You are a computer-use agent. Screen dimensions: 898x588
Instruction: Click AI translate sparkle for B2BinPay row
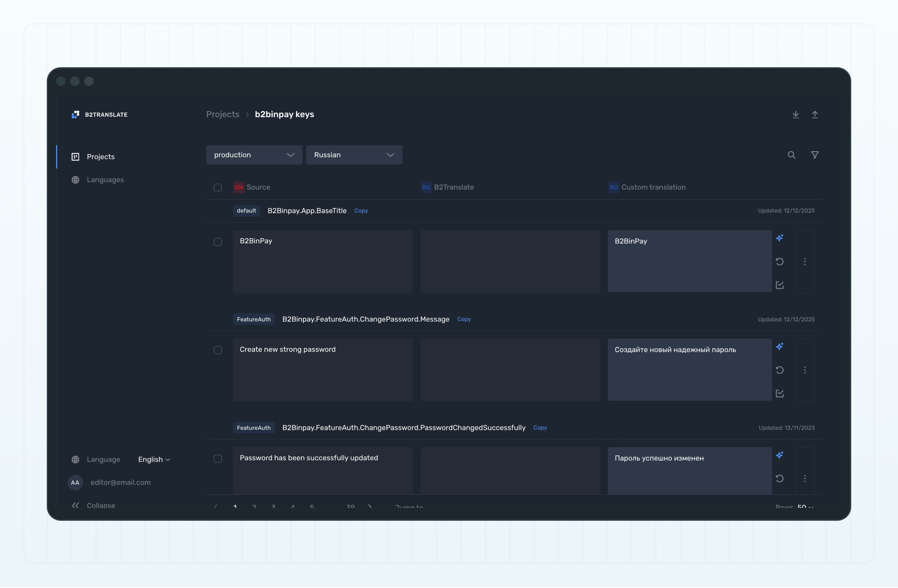[x=780, y=238]
